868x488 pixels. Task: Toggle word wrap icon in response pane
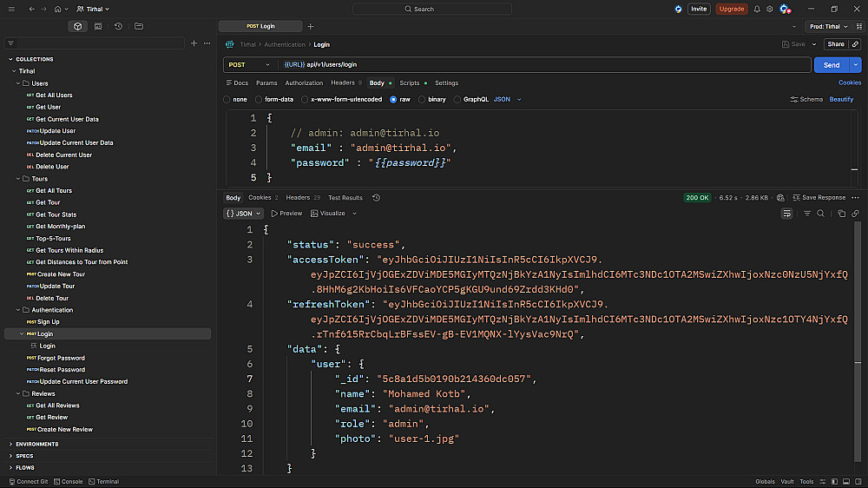pos(786,214)
